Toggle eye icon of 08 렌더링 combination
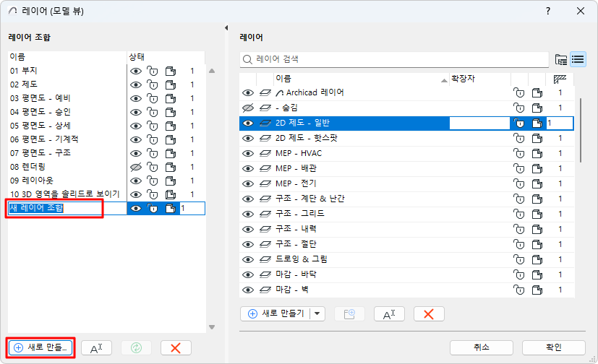This screenshot has width=598, height=364. [x=136, y=167]
